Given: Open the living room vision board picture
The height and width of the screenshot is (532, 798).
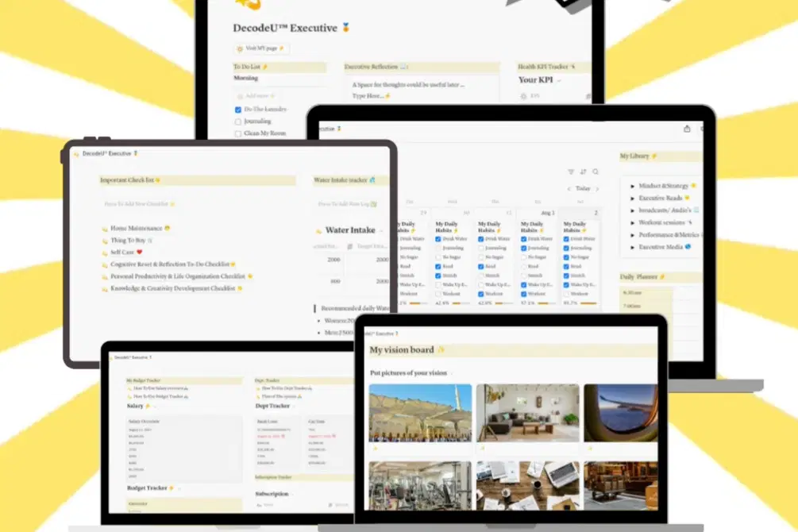Looking at the screenshot, I should (x=527, y=412).
